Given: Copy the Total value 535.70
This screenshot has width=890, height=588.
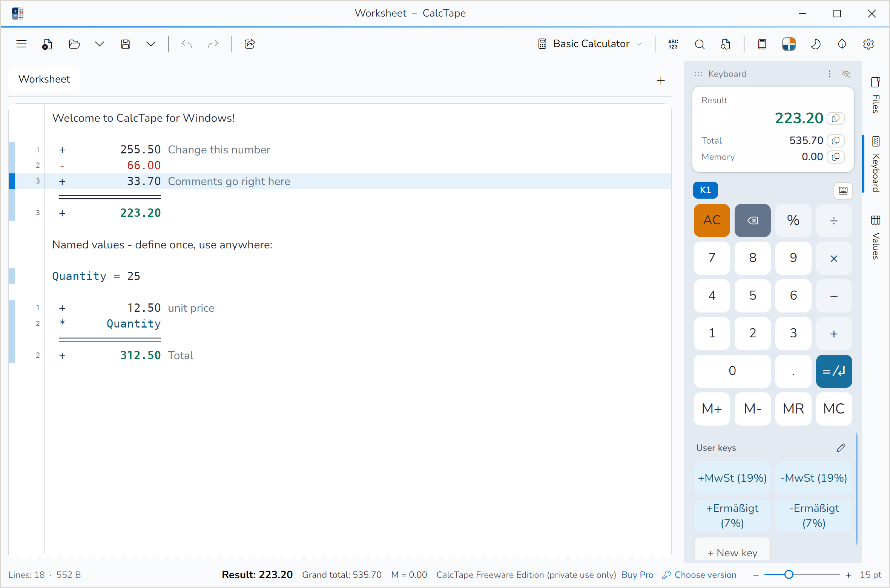Looking at the screenshot, I should (x=836, y=141).
